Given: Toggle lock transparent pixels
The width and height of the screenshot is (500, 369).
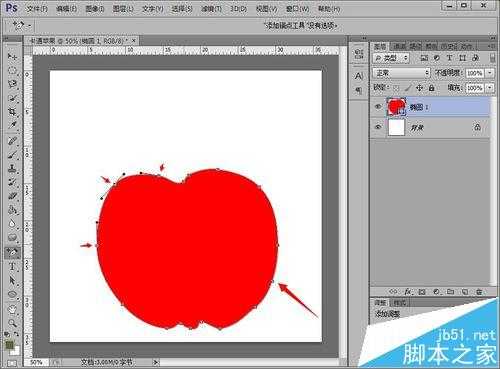Looking at the screenshot, I should click(x=396, y=88).
